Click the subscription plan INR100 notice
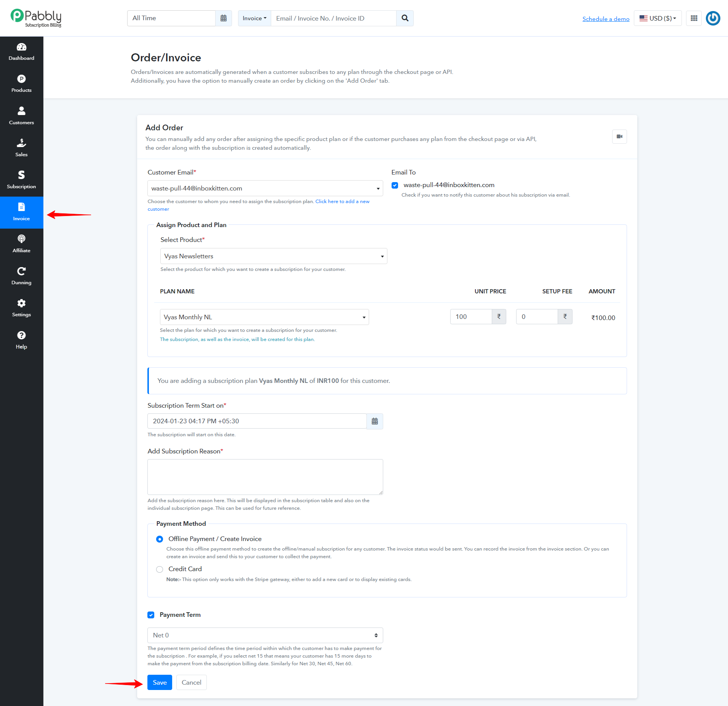The height and width of the screenshot is (706, 728). pyautogui.click(x=387, y=381)
